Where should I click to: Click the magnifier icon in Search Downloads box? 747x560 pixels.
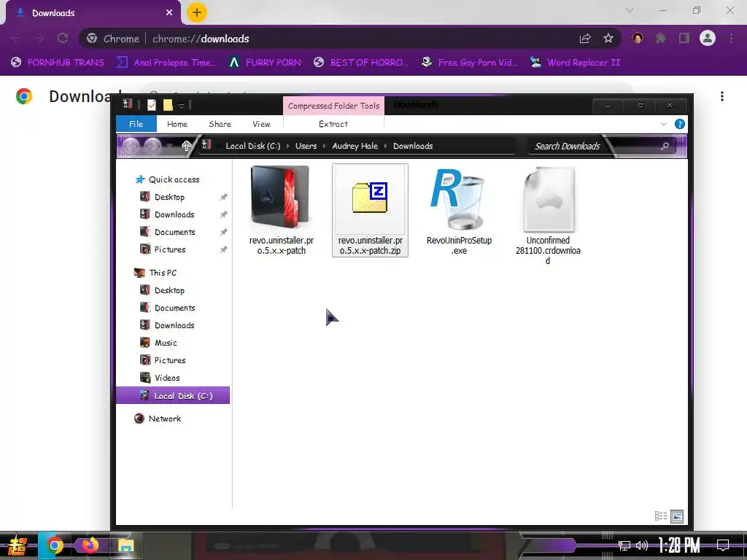(x=665, y=146)
